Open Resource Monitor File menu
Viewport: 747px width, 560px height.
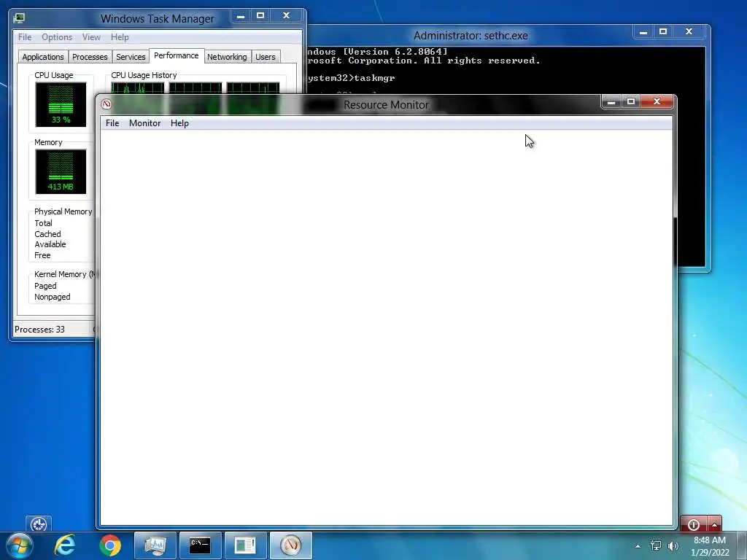(x=112, y=122)
